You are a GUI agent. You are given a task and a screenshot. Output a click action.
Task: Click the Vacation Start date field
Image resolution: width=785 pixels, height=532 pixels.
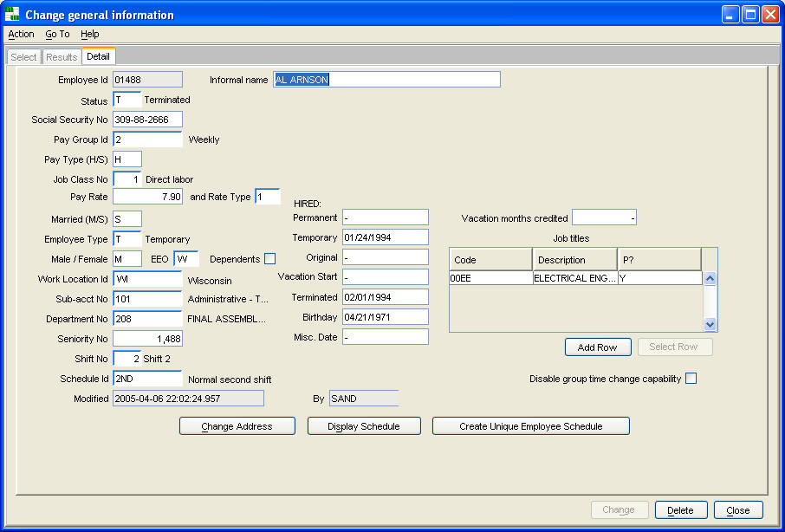click(x=386, y=276)
